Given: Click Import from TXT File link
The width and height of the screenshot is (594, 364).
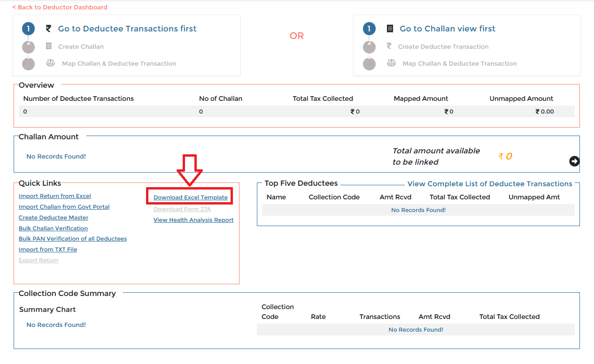Looking at the screenshot, I should pos(48,250).
